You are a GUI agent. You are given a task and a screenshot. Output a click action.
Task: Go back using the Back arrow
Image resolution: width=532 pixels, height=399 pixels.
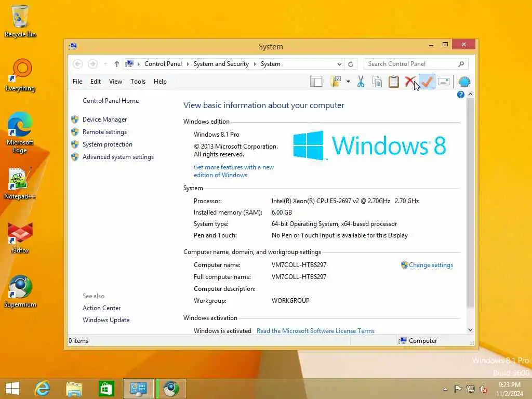coord(78,64)
